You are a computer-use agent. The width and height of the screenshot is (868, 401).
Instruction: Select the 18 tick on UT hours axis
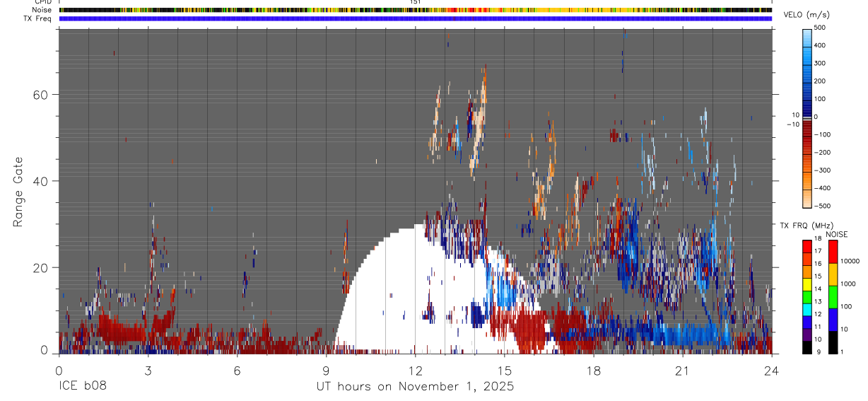tap(593, 370)
